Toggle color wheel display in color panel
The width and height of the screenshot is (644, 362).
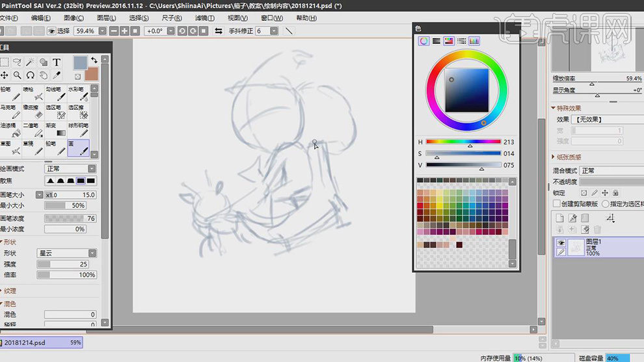pyautogui.click(x=423, y=41)
